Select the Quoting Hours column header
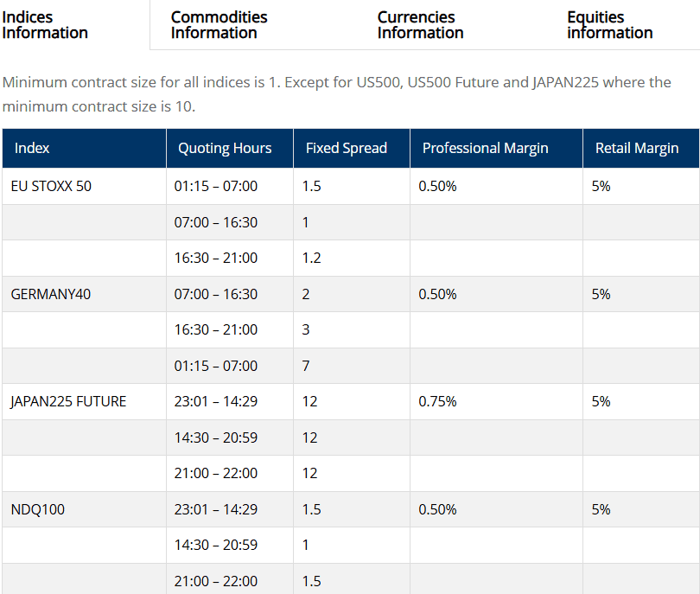 point(228,148)
